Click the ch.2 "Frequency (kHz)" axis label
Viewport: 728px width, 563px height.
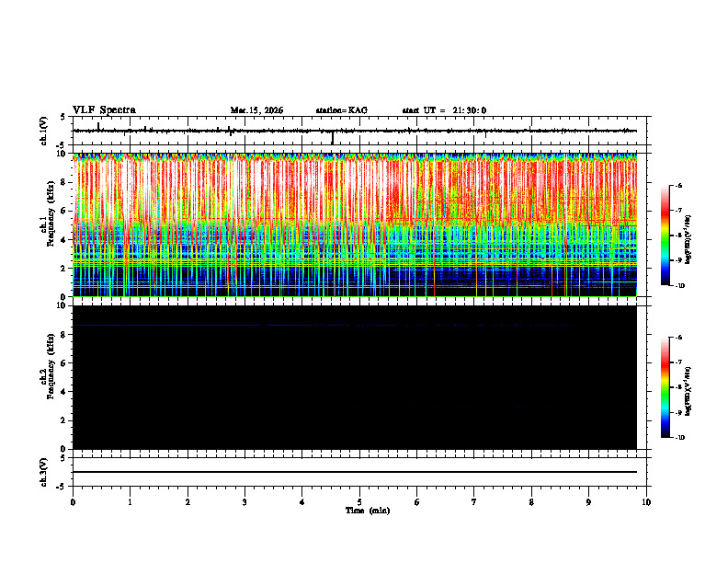coord(51,366)
